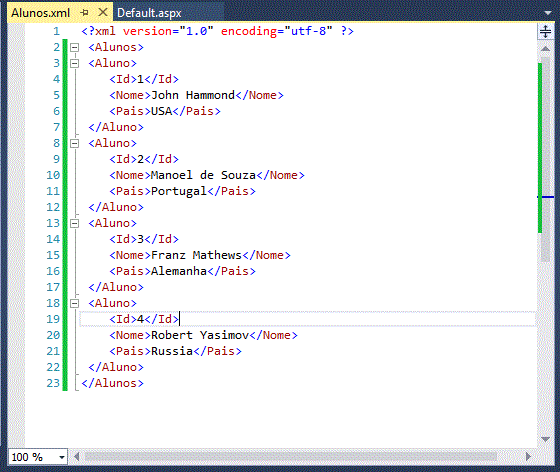Click the closing Aluno tag on line 7
Image resolution: width=560 pixels, height=472 pixels.
[116, 127]
